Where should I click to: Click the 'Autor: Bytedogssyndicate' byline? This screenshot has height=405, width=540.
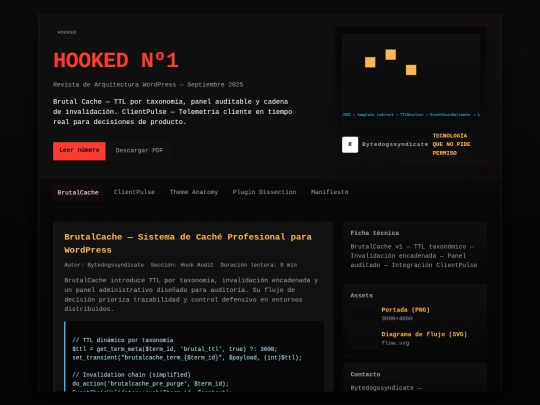[x=104, y=265]
